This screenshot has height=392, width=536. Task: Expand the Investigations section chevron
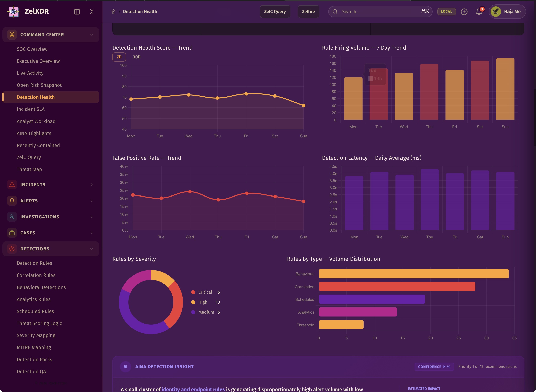pyautogui.click(x=92, y=217)
